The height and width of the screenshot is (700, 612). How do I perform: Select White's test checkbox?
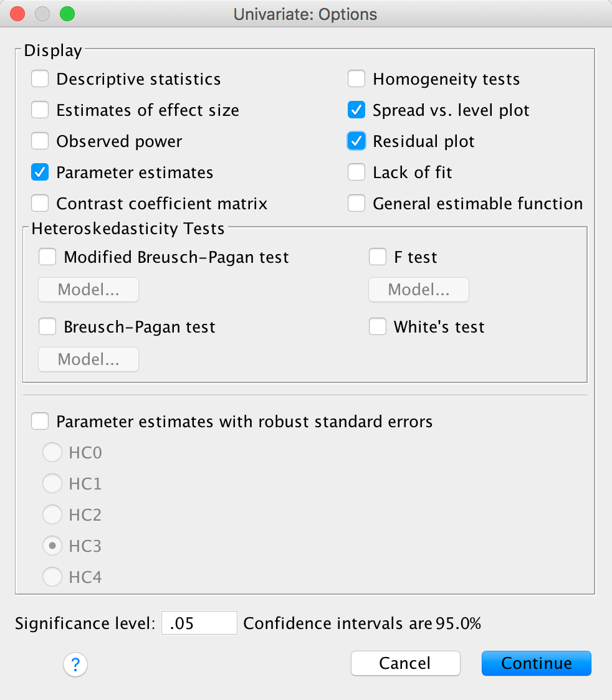click(378, 326)
